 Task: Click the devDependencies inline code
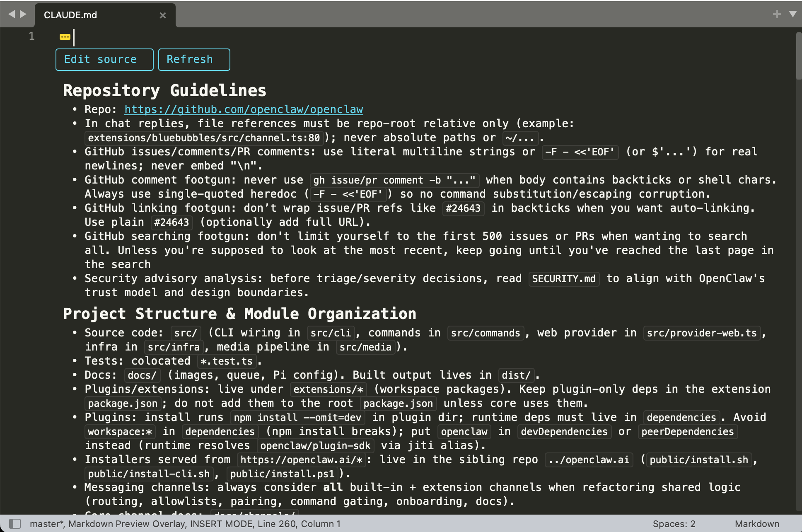(x=564, y=432)
